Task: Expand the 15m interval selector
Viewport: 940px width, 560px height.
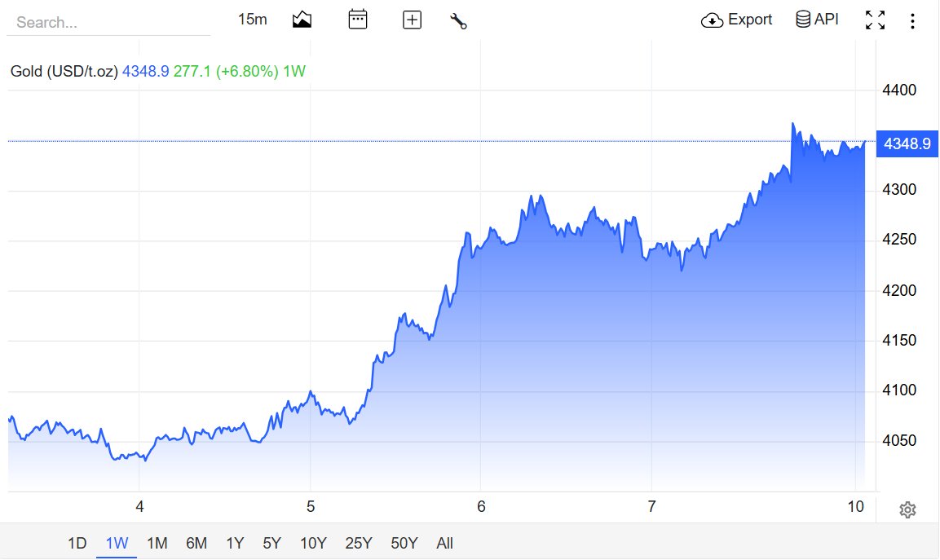Action: (253, 20)
